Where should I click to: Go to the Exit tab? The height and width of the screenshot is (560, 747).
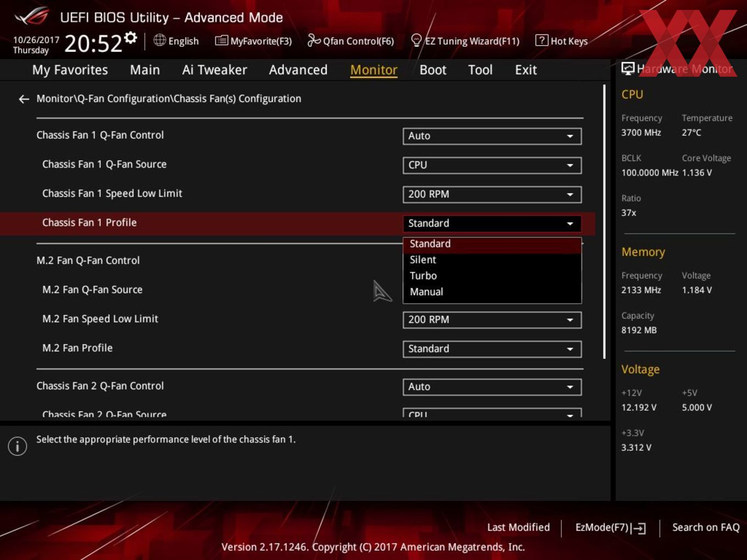coord(526,70)
